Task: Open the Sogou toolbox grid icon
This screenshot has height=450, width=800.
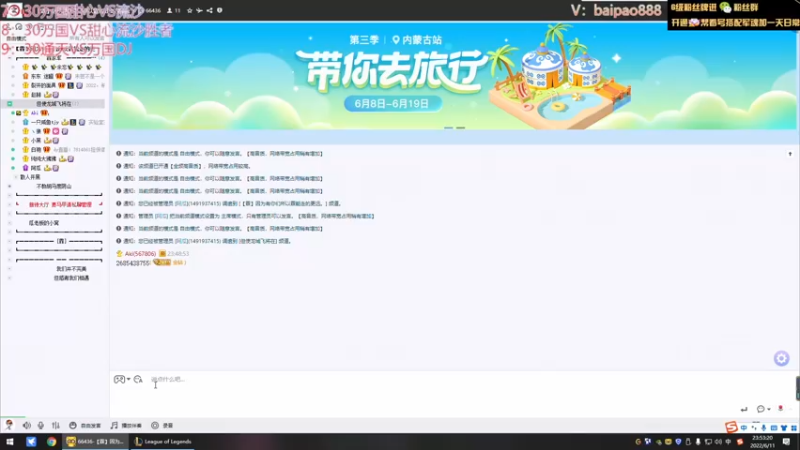Action: pos(793,428)
